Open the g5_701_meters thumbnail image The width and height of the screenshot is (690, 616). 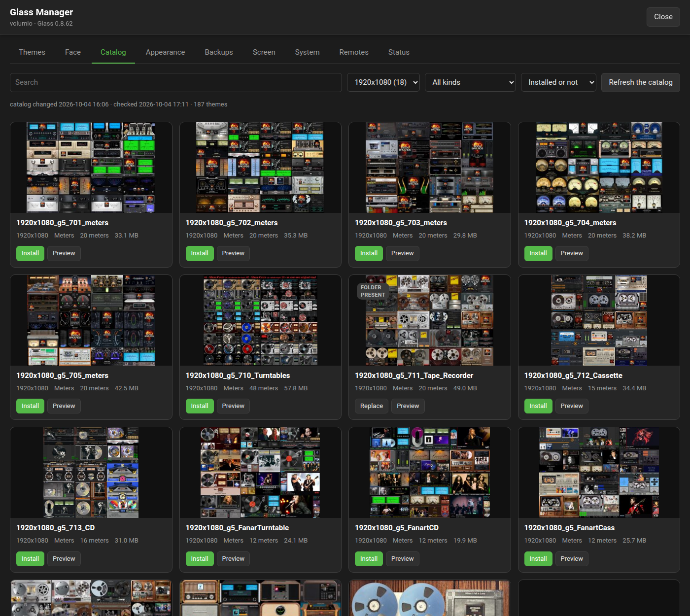click(x=91, y=168)
